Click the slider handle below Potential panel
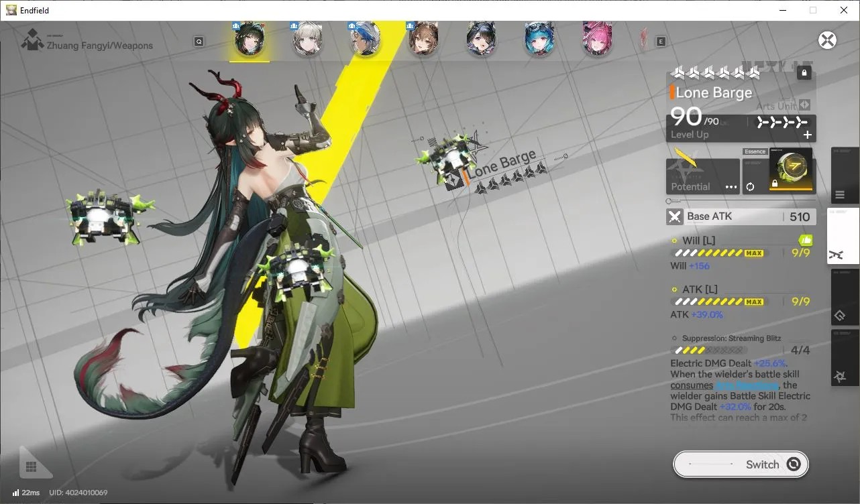Viewport: 860px width, 504px height. point(669,201)
